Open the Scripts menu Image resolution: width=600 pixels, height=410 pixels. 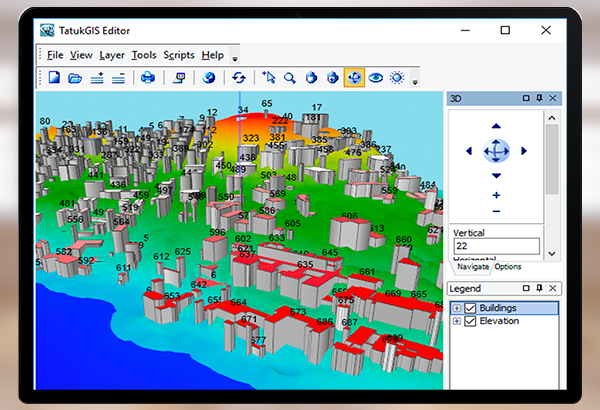click(179, 55)
